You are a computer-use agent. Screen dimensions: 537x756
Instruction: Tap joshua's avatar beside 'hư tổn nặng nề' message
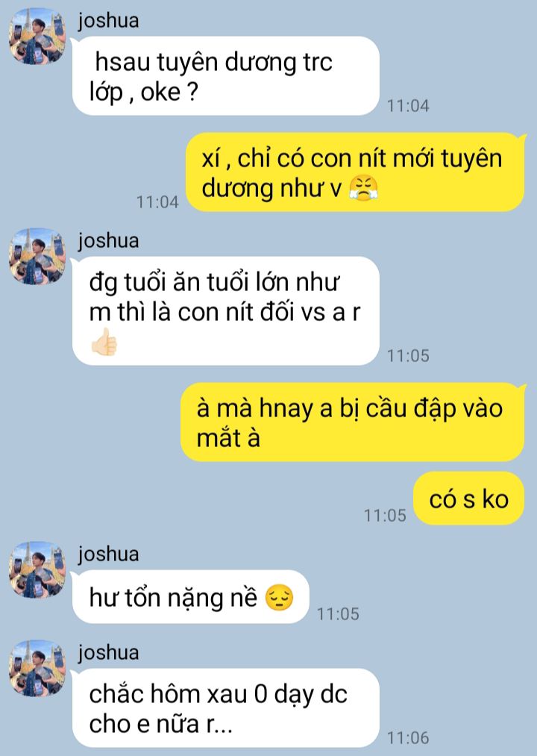(x=37, y=569)
